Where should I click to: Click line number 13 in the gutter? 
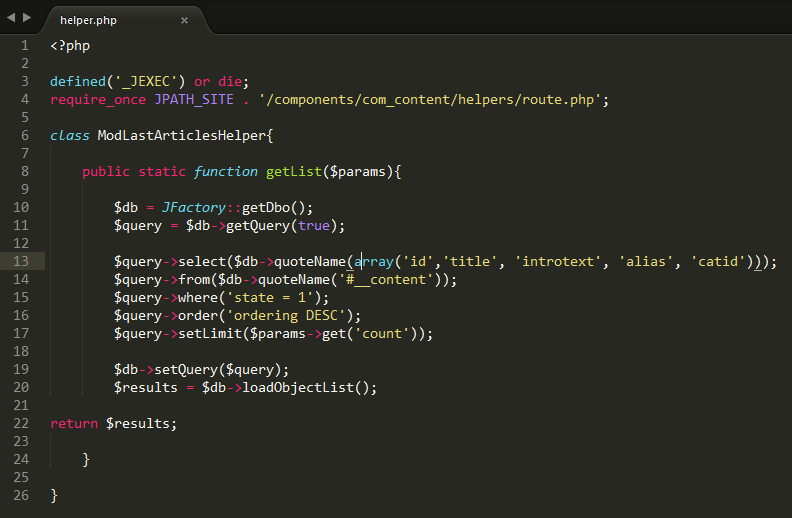coord(22,261)
